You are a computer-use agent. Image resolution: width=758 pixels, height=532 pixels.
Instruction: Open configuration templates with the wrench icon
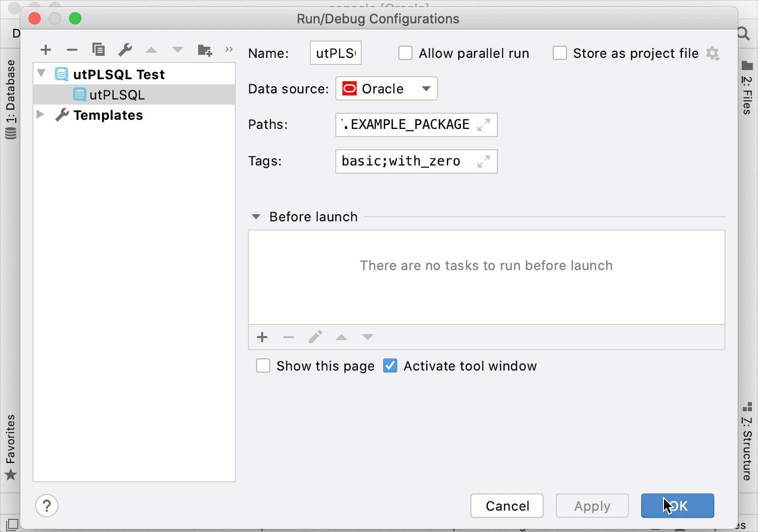125,49
